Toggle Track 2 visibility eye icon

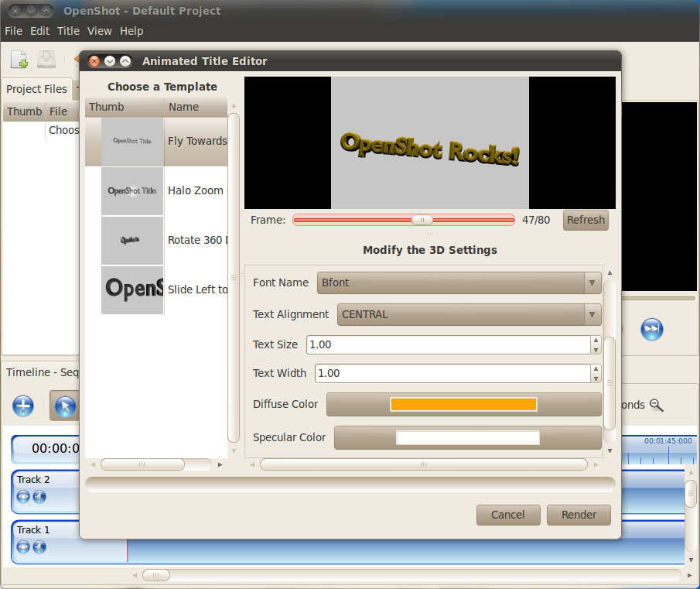pyautogui.click(x=24, y=497)
